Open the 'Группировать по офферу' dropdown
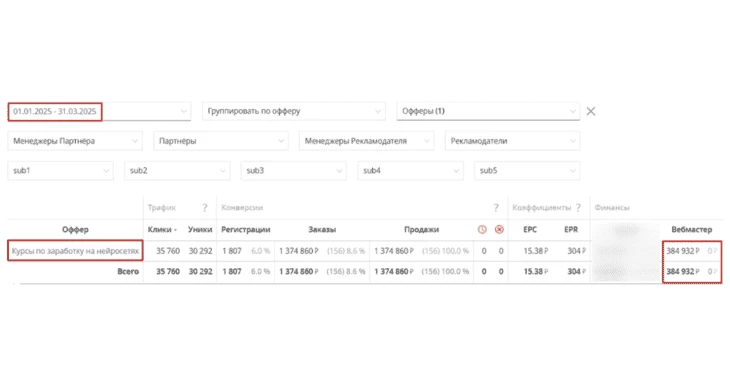 [x=293, y=112]
